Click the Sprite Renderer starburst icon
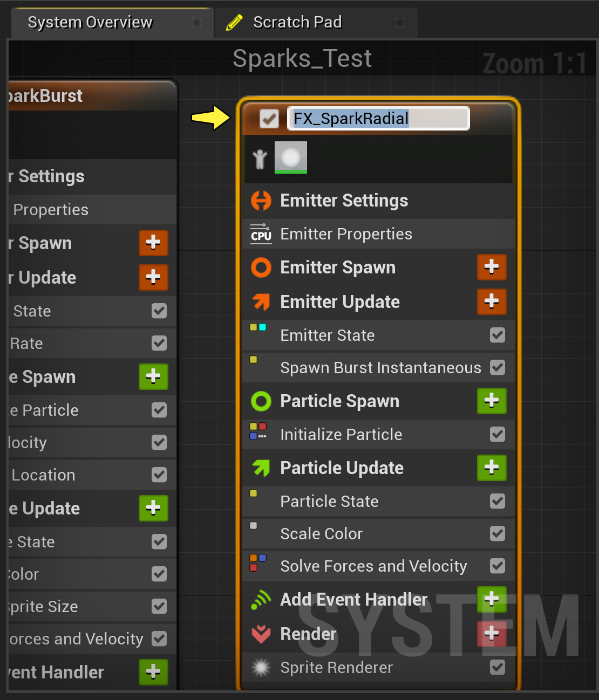This screenshot has width=599, height=700. pyautogui.click(x=261, y=668)
